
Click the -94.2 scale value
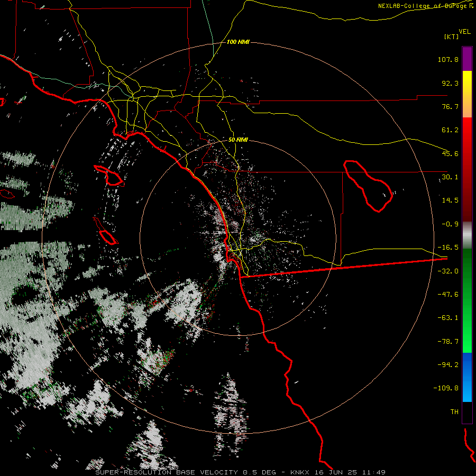tap(448, 365)
